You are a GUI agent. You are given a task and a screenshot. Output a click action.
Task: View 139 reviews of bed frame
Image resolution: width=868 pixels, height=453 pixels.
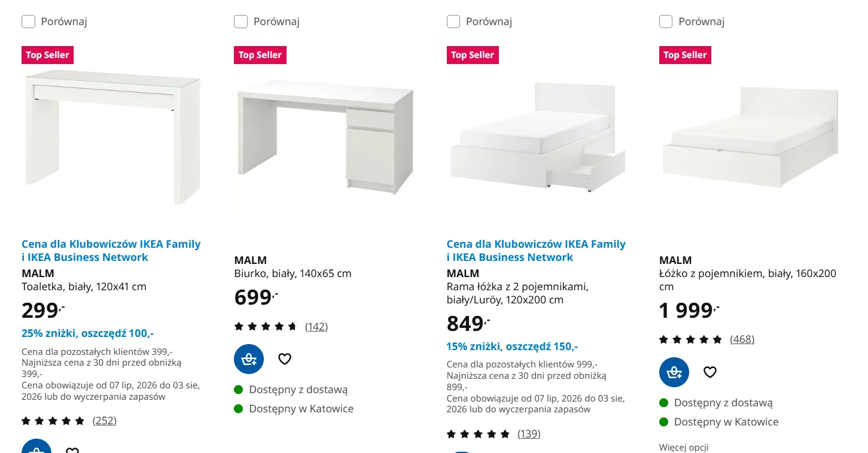pos(529,434)
